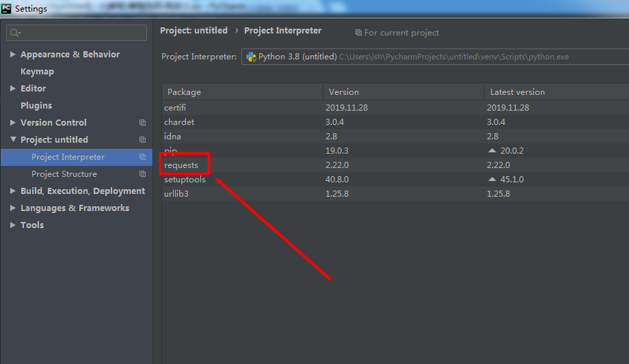The height and width of the screenshot is (364, 629).
Task: Click project-level copy icon beside Project Structure
Action: [x=142, y=174]
